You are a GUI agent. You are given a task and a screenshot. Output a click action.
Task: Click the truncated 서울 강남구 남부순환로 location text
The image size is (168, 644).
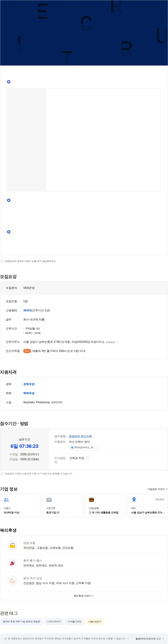tap(148, 512)
